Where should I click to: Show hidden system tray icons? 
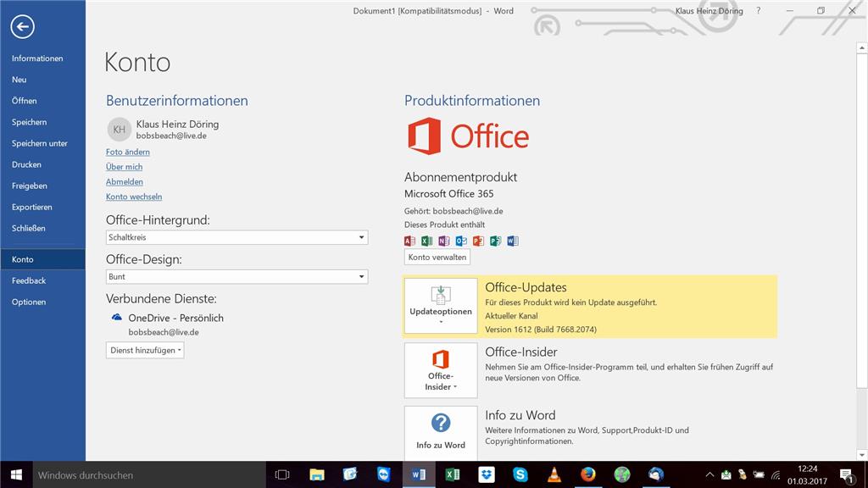(x=709, y=474)
